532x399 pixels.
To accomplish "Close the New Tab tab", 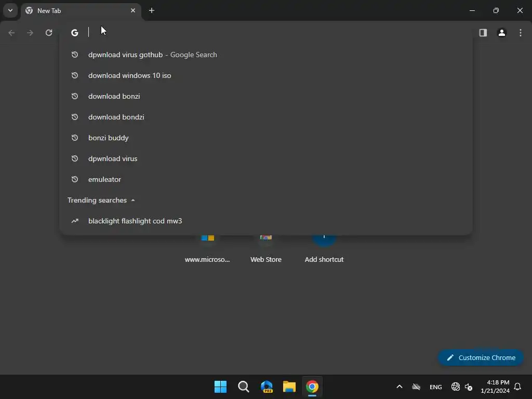I will (x=133, y=10).
